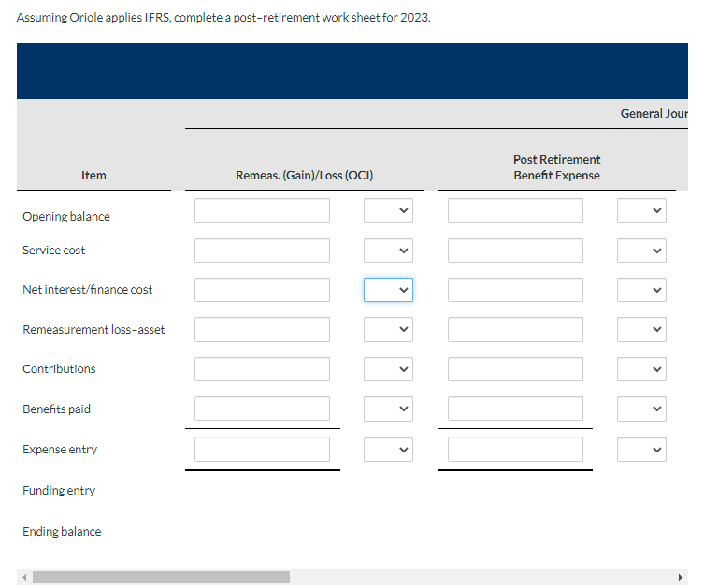
Task: Open Service cost Benefit Expense dropdown
Action: click(641, 251)
